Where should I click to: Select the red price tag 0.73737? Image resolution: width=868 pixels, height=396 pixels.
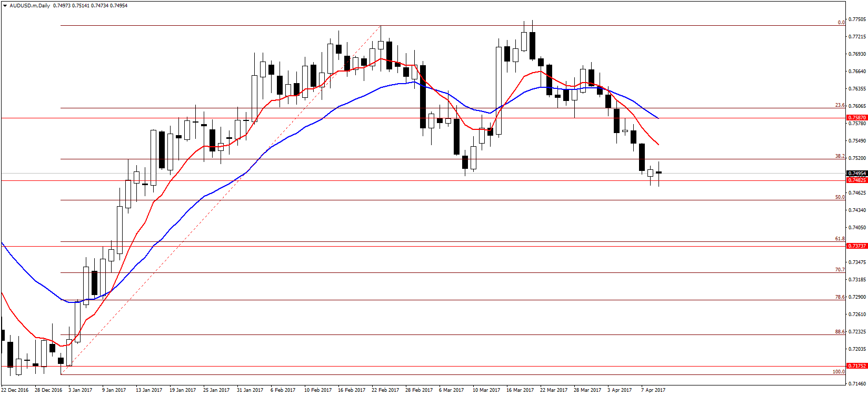[856, 246]
